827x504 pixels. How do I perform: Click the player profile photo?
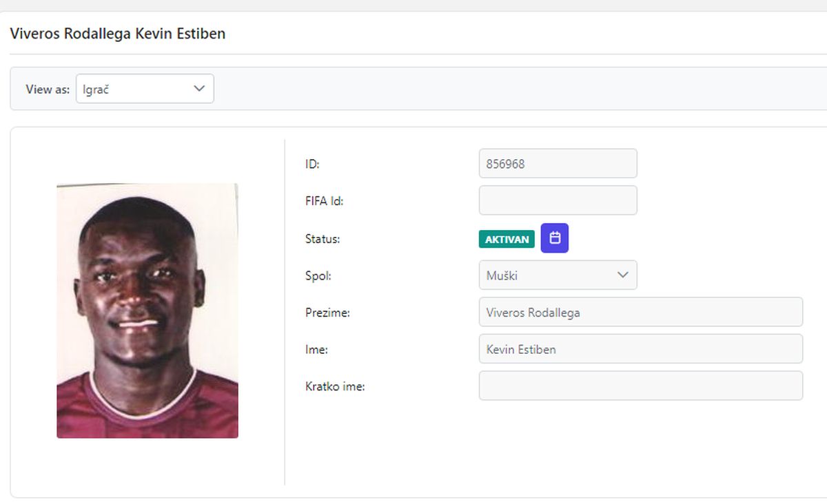click(147, 311)
